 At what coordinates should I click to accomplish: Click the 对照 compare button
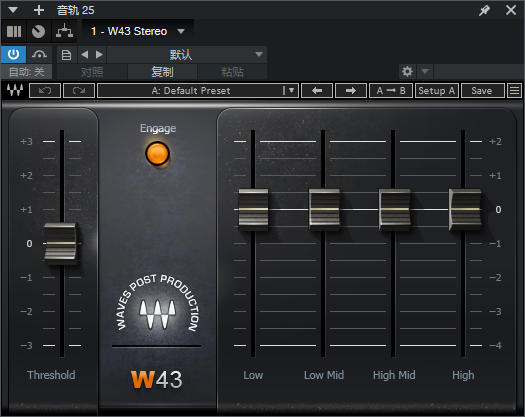[x=92, y=72]
